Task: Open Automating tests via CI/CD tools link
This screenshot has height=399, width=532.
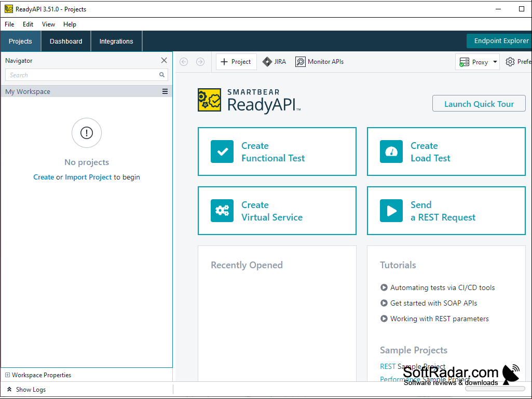Action: (442, 288)
